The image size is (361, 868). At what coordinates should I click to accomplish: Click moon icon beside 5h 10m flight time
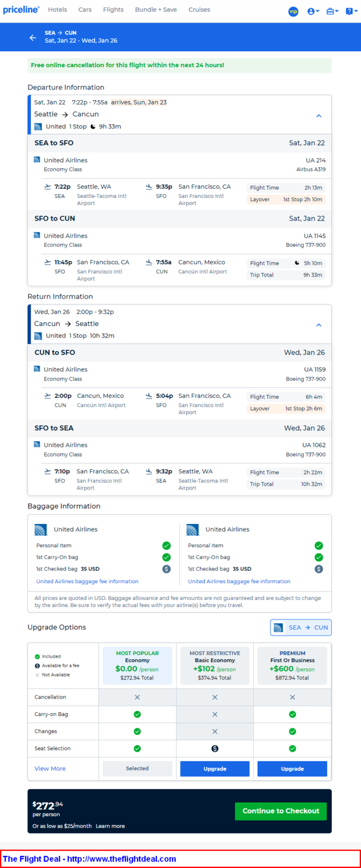(297, 263)
